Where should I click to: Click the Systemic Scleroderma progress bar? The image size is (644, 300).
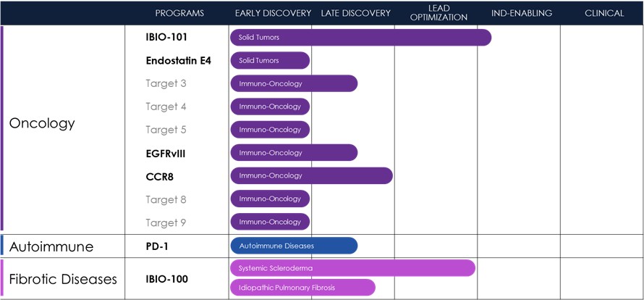(352, 268)
